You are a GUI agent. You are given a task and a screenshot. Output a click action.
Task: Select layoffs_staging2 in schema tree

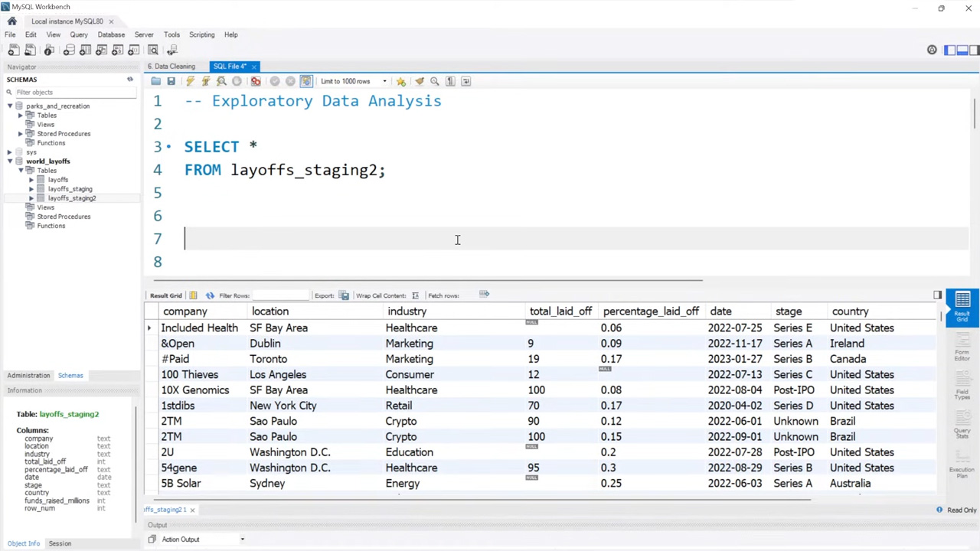tap(72, 198)
